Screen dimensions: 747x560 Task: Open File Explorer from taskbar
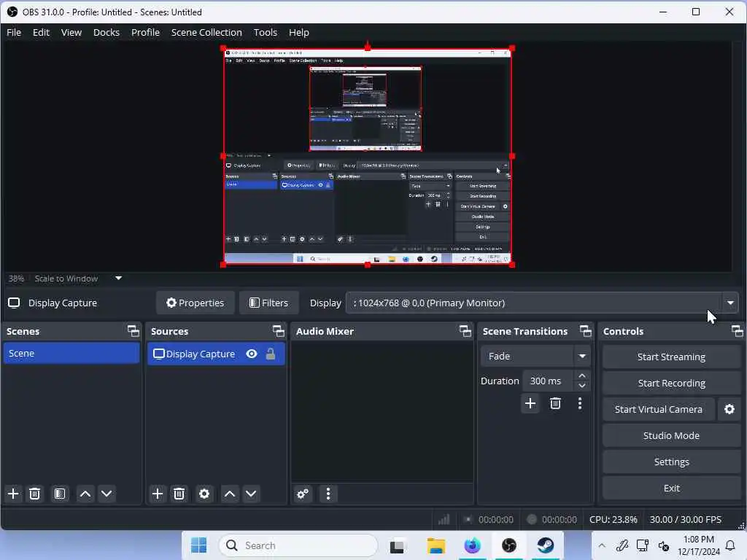click(436, 545)
